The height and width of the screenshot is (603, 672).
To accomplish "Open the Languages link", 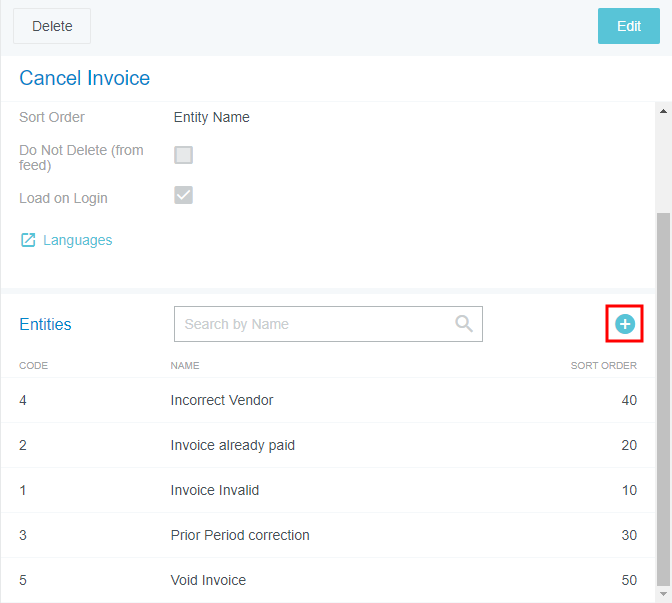I will click(x=77, y=240).
